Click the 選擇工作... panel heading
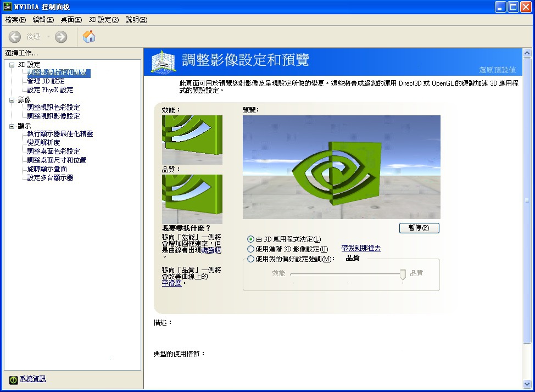This screenshot has width=535, height=392. point(21,53)
